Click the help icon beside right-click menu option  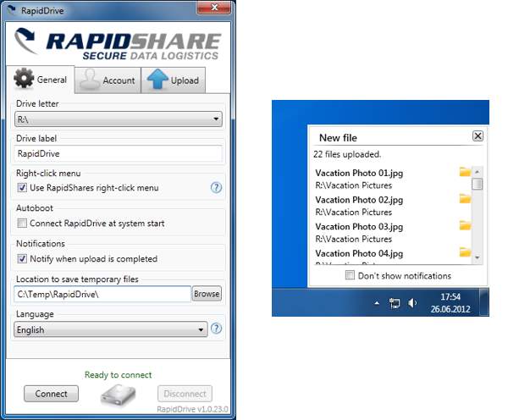(x=216, y=187)
